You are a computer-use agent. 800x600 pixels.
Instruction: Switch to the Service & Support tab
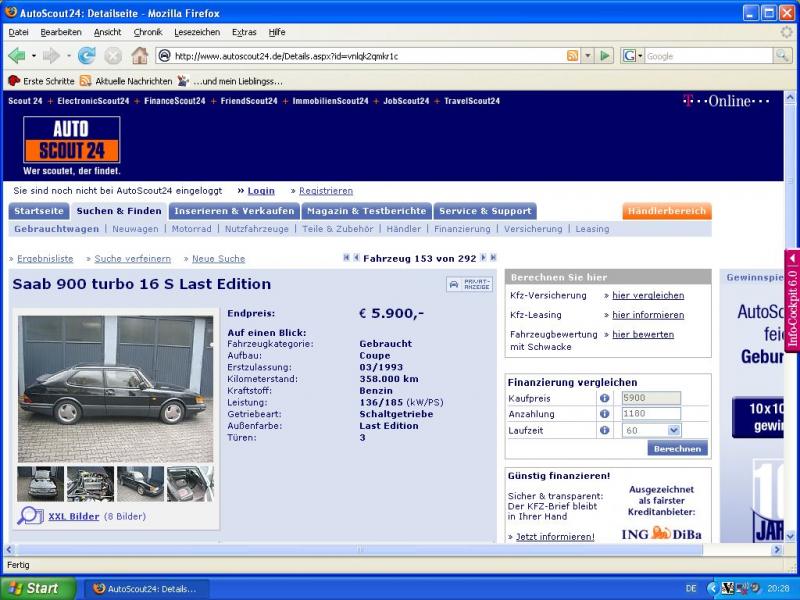pos(485,211)
